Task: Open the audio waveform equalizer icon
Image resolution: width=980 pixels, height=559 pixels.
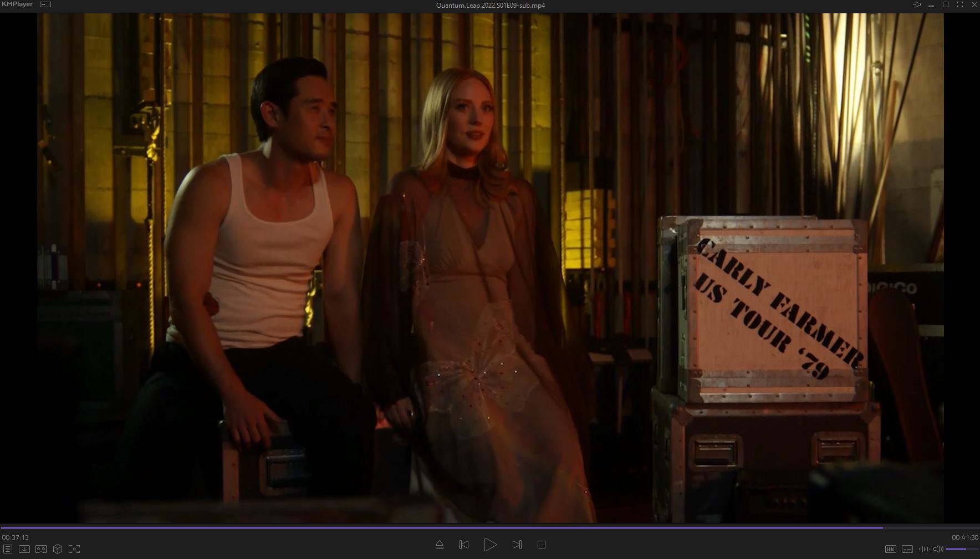Action: 923,549
